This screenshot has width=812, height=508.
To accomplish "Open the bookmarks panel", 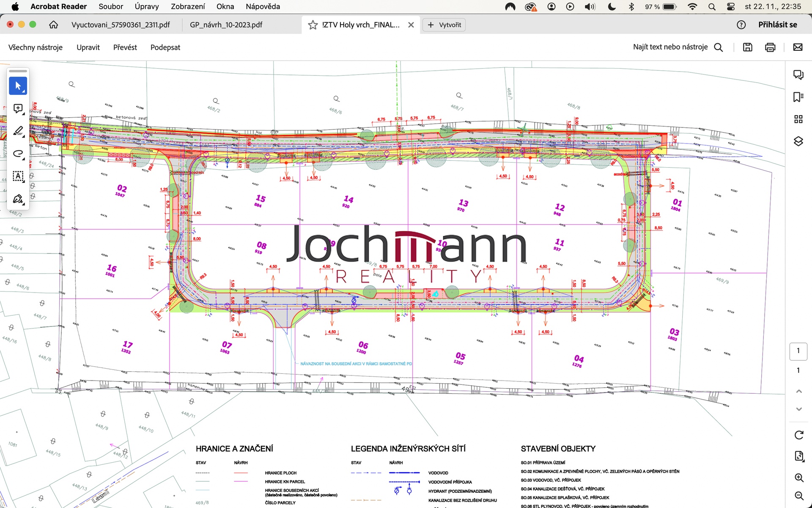I will 798,97.
